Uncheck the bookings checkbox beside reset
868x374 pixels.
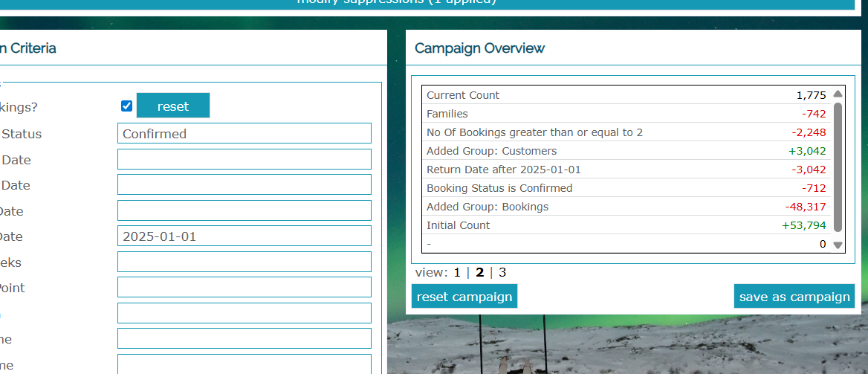click(127, 106)
